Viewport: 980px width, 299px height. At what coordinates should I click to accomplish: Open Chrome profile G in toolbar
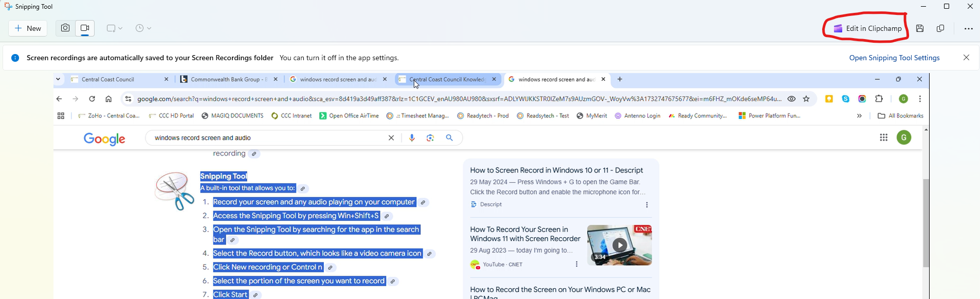pyautogui.click(x=903, y=99)
